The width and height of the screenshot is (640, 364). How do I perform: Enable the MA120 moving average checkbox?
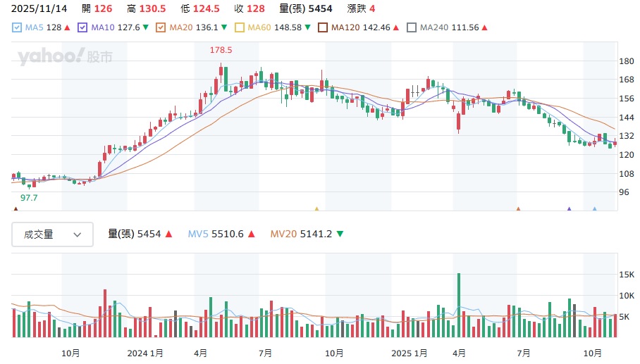(323, 28)
